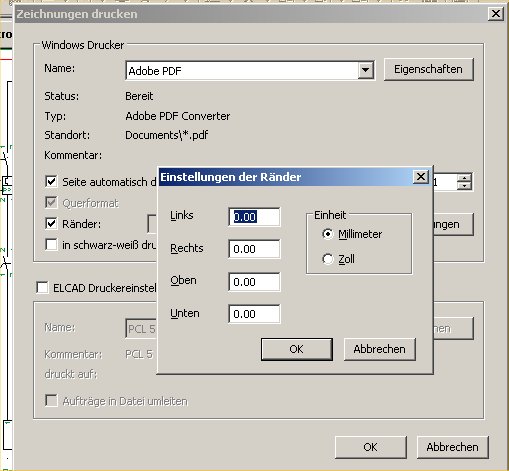Focus the Unten margin field
Screen dimensions: 509x471
[254, 314]
